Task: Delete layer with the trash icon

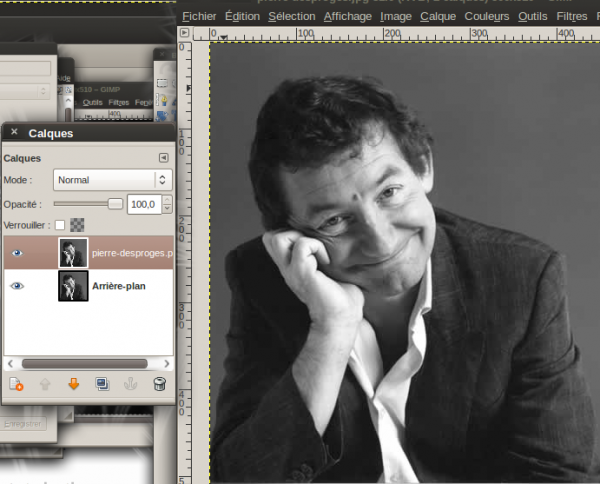Action: point(160,384)
